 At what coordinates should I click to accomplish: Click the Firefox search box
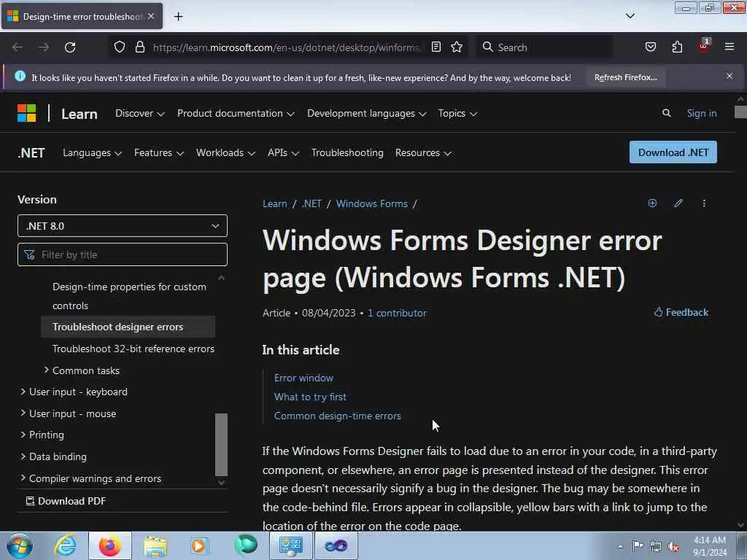(x=544, y=47)
